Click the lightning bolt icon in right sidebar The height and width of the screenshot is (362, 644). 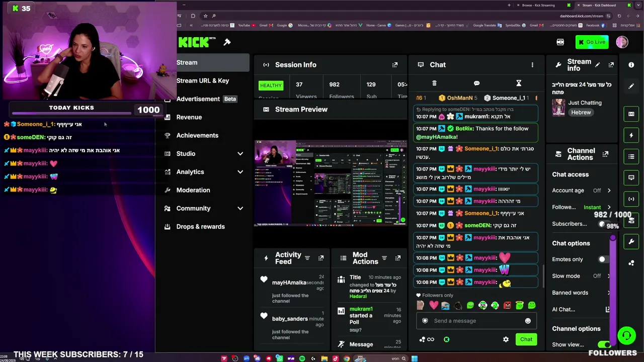[631, 135]
